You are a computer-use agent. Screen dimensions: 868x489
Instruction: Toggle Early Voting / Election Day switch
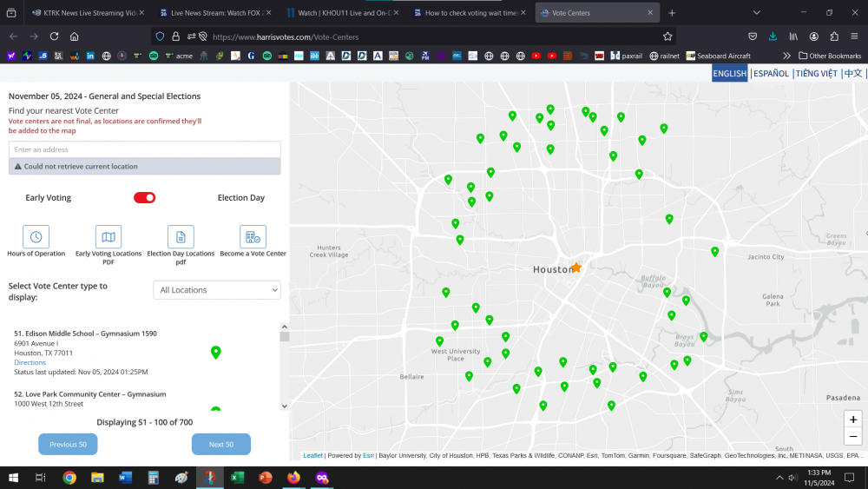[x=144, y=198]
